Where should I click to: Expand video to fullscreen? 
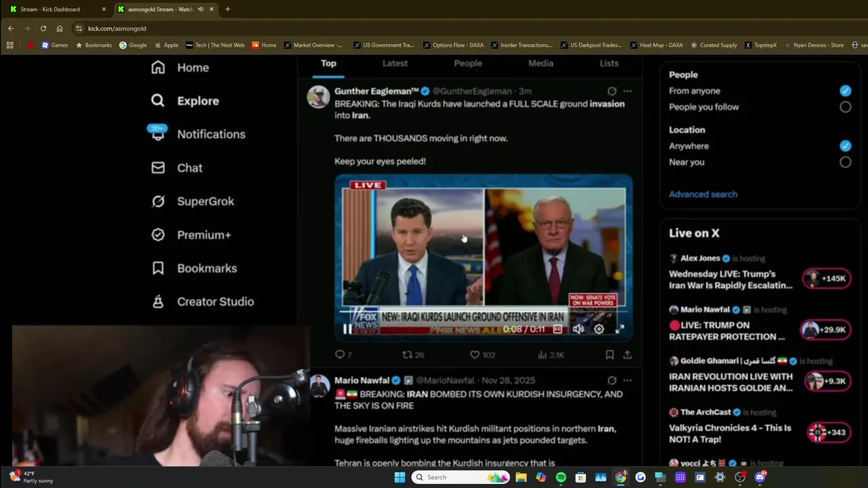pos(619,329)
